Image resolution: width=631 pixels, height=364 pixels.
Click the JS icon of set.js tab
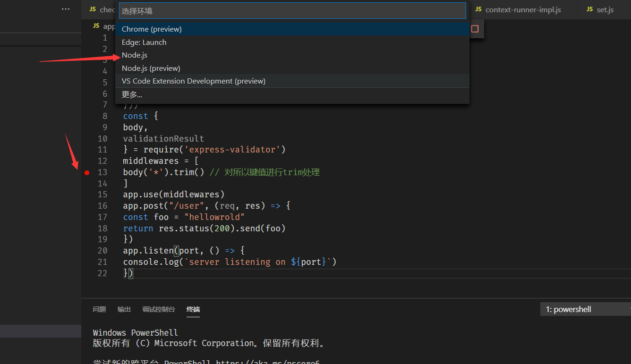coord(589,9)
